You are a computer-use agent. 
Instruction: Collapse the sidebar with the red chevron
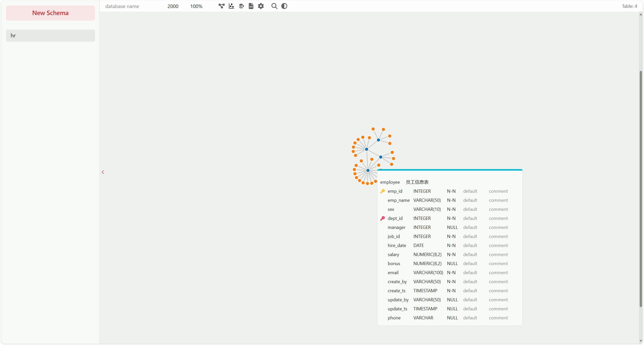(x=103, y=172)
